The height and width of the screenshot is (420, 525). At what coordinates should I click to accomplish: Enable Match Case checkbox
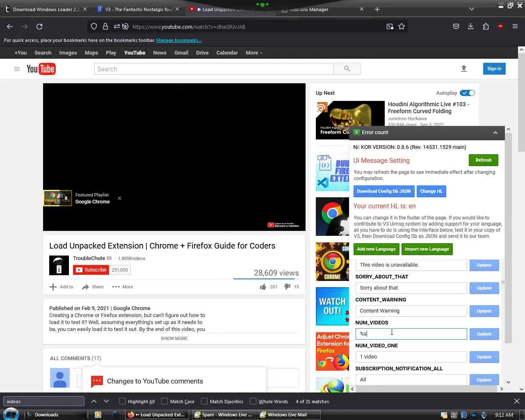pyautogui.click(x=164, y=401)
